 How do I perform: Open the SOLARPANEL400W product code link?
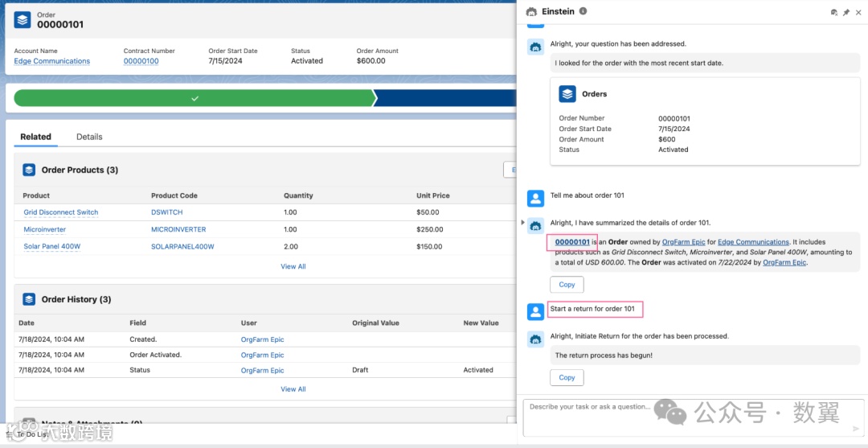(182, 246)
